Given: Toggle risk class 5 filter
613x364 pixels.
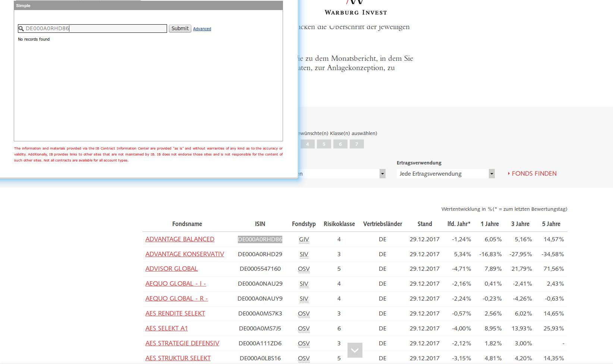Looking at the screenshot, I should (324, 144).
